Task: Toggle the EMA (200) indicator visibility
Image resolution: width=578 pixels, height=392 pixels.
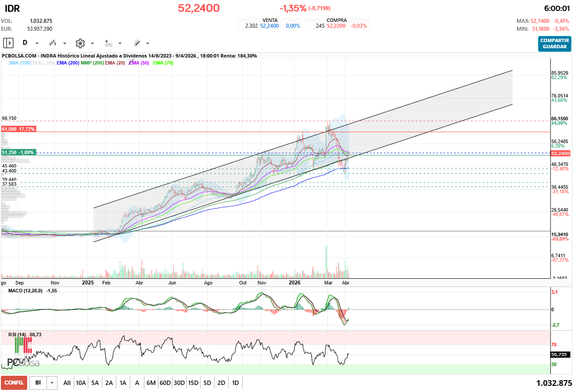Action: [68, 63]
